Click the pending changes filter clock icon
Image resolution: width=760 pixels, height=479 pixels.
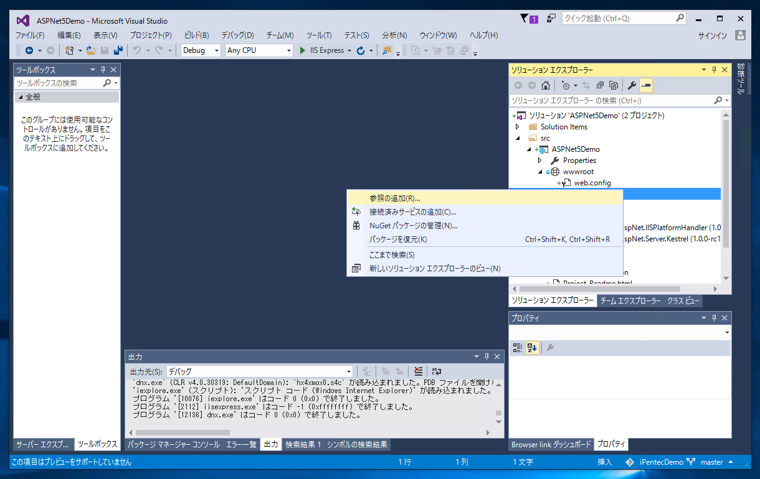(566, 85)
